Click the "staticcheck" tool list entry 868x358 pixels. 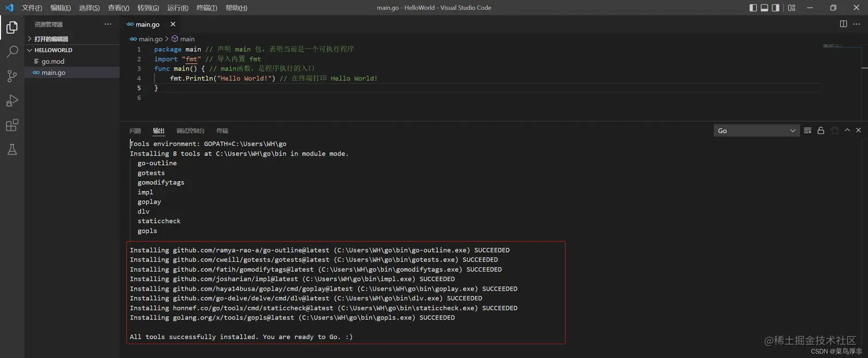[159, 221]
